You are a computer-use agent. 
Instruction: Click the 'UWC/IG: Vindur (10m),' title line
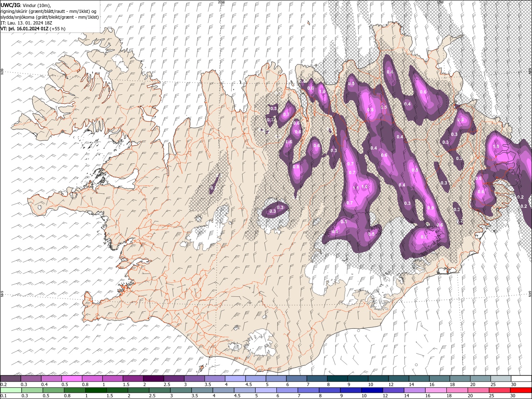26,5
